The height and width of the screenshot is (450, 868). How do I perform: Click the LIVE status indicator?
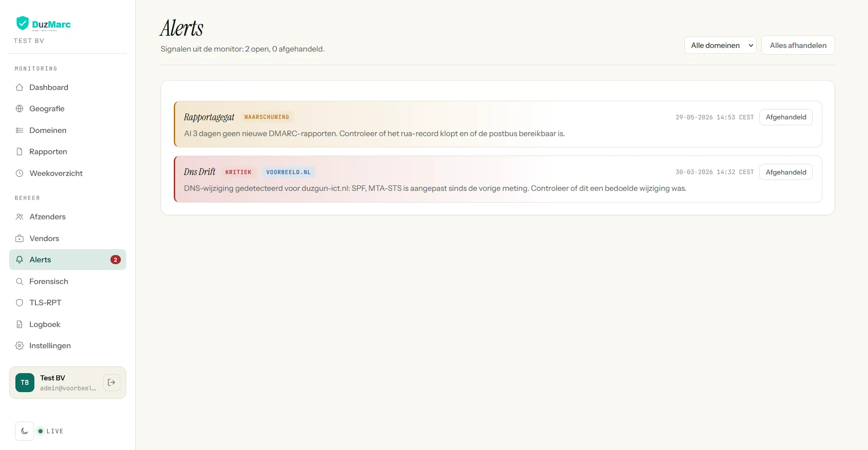click(x=51, y=431)
